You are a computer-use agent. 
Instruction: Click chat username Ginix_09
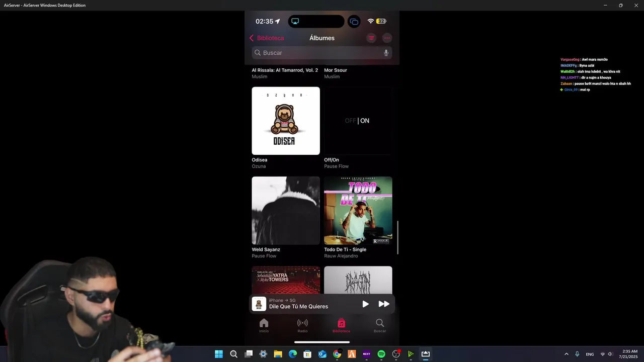tap(571, 89)
